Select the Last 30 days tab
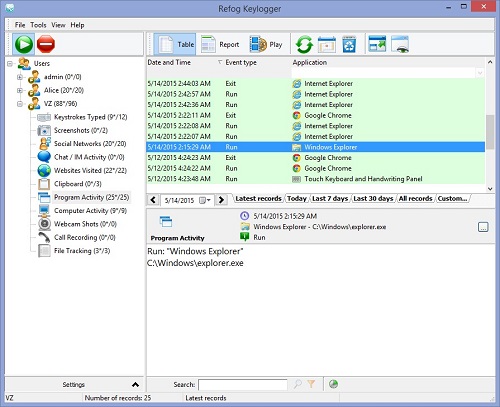Image resolution: width=500 pixels, height=407 pixels. click(373, 199)
